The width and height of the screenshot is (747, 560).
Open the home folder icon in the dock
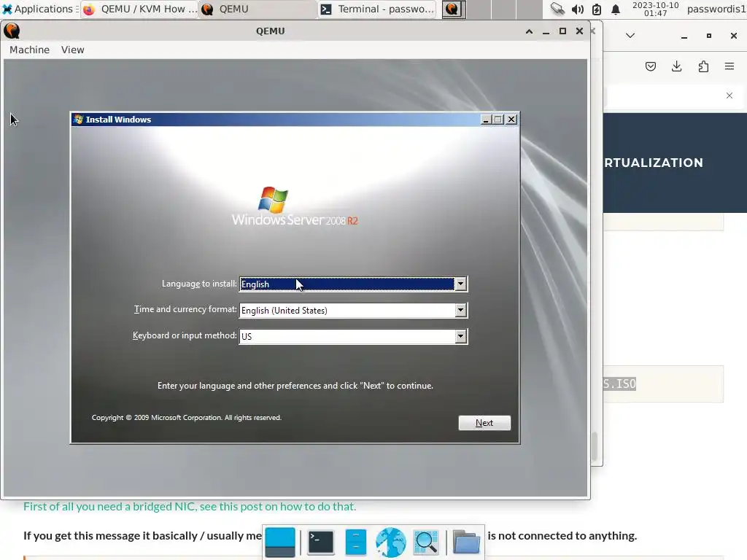click(466, 542)
